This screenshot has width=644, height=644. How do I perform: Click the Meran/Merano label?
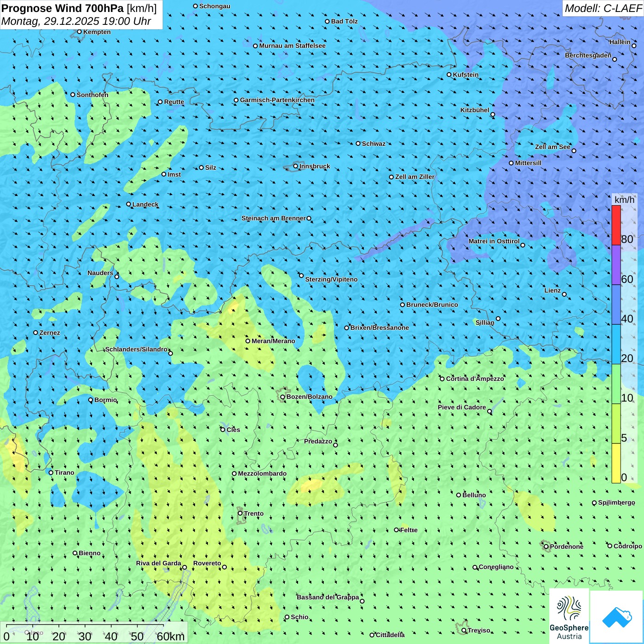(273, 341)
